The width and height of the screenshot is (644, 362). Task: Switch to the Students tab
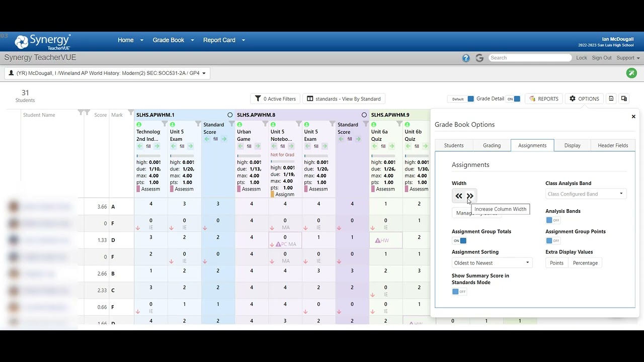pos(454,145)
